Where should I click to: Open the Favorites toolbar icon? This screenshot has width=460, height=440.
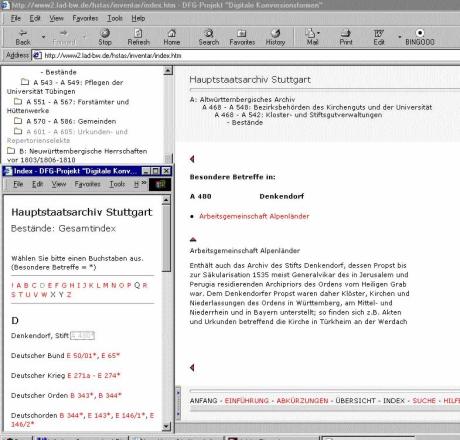[242, 37]
